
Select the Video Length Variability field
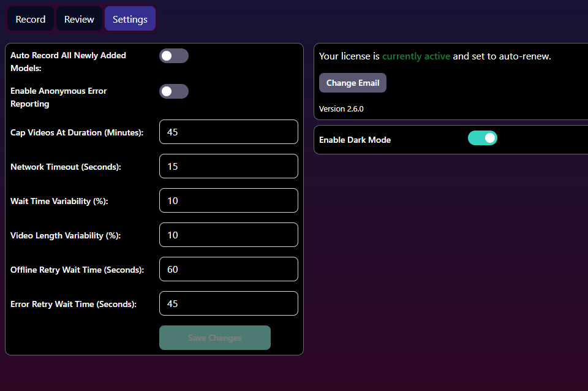[x=228, y=235]
